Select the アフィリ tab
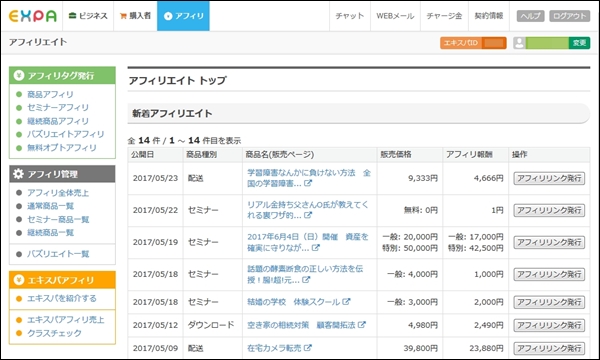Viewport: 600px width, 360px height. pyautogui.click(x=183, y=16)
